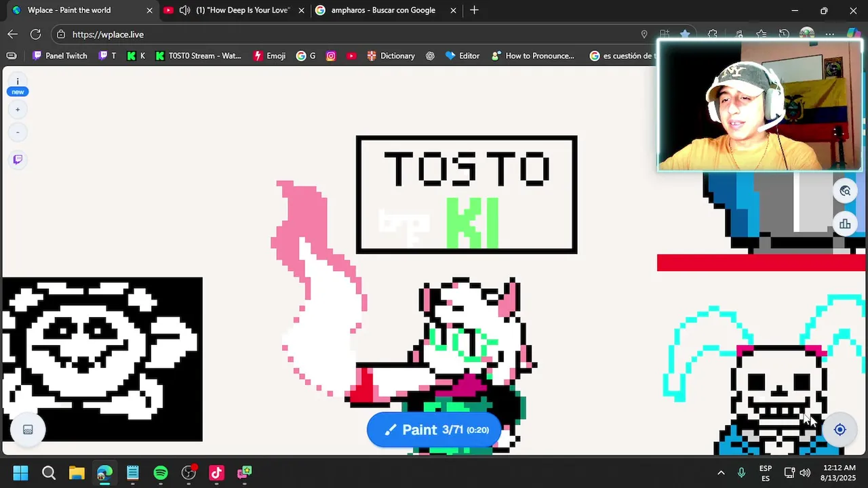Zoom in with the plus button
Screen dimensions: 868x488
point(18,109)
